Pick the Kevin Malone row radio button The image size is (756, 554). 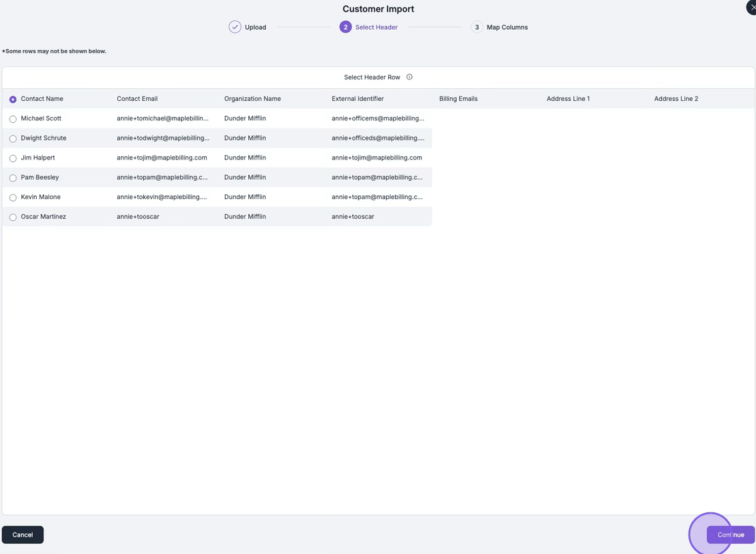coord(13,197)
